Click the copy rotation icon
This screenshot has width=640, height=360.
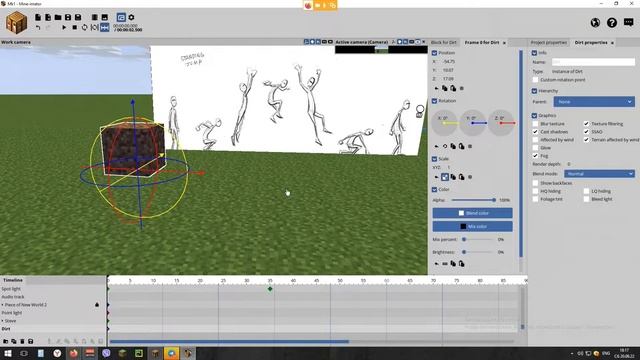(x=453, y=146)
